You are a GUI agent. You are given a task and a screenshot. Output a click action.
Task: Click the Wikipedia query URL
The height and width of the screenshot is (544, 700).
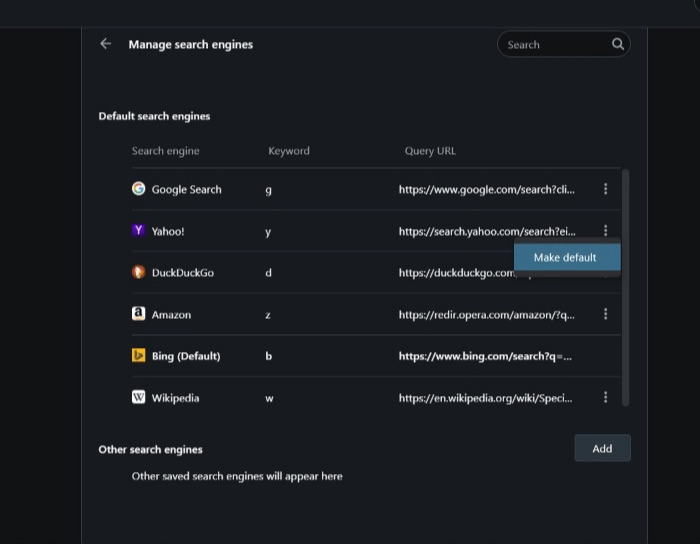tap(486, 398)
